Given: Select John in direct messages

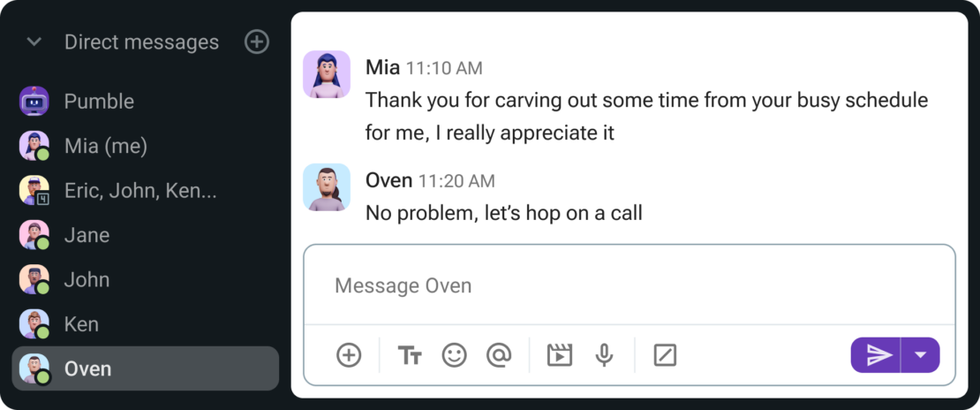Looking at the screenshot, I should (87, 279).
